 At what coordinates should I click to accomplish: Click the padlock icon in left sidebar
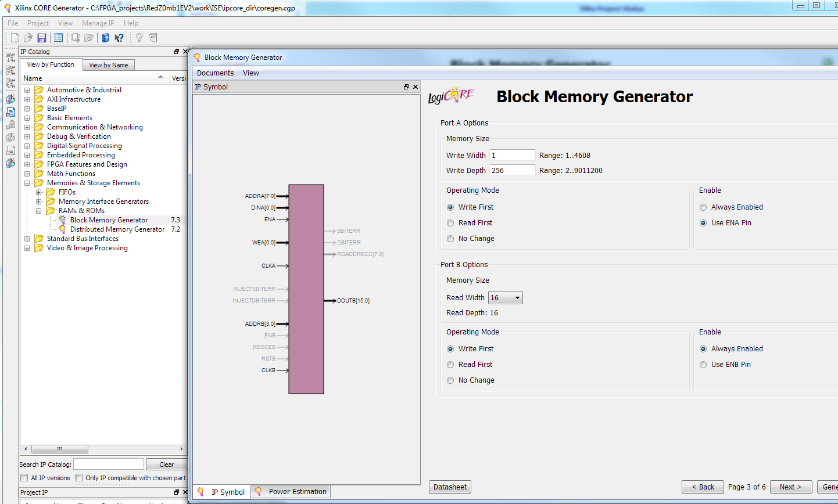click(x=10, y=125)
